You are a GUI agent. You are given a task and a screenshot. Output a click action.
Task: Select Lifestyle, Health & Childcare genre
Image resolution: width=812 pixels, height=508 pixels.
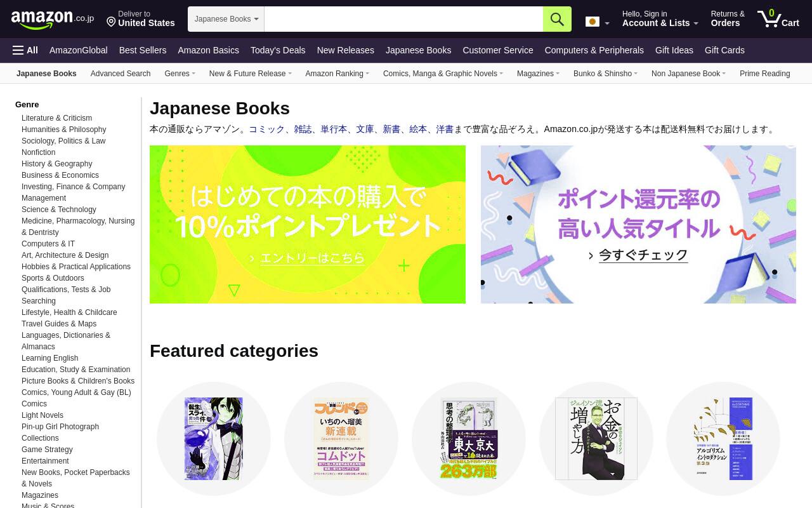(x=69, y=312)
